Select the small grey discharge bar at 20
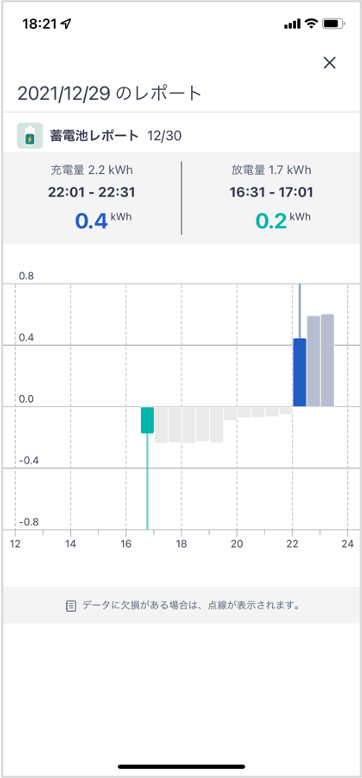 [244, 412]
